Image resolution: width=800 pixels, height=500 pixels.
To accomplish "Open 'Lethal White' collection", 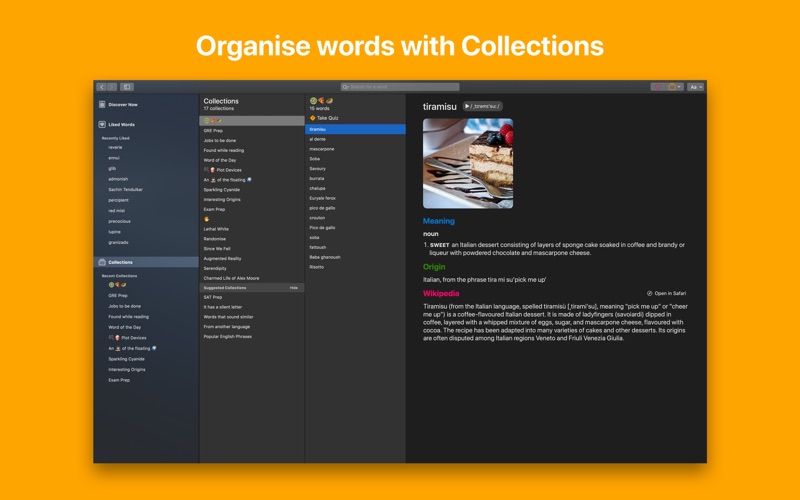I will (x=216, y=229).
